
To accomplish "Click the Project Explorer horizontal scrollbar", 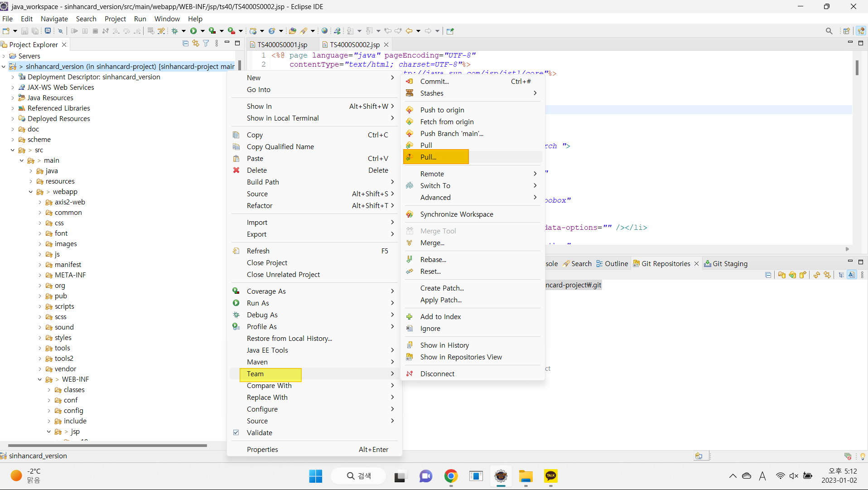I will tap(107, 446).
